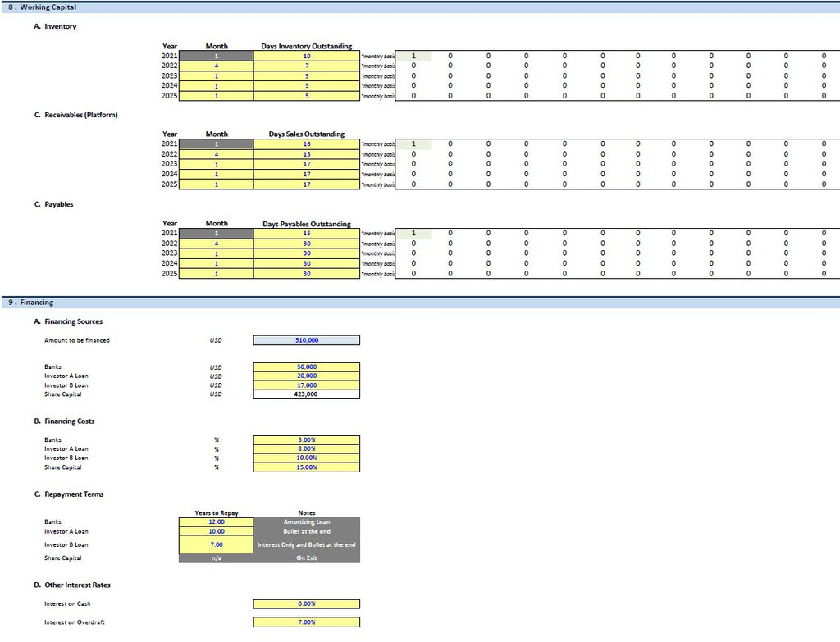
Task: Click the 9. Financing section header
Action: tap(31, 303)
